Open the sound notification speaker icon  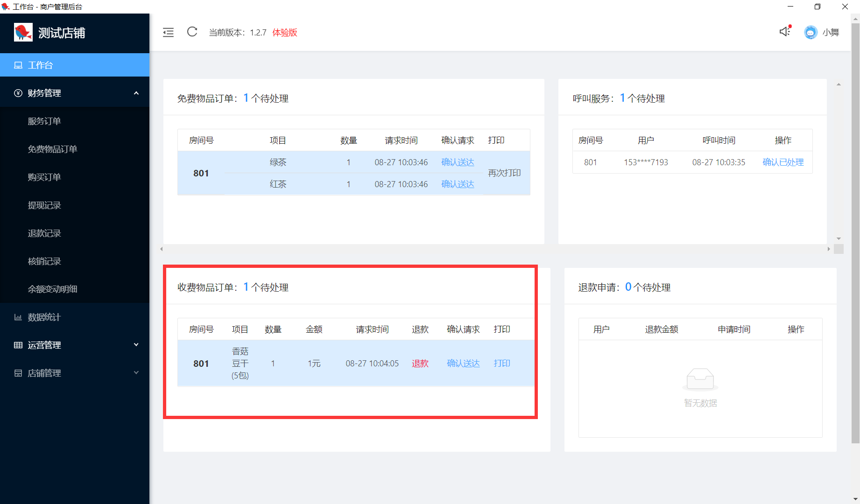(785, 31)
